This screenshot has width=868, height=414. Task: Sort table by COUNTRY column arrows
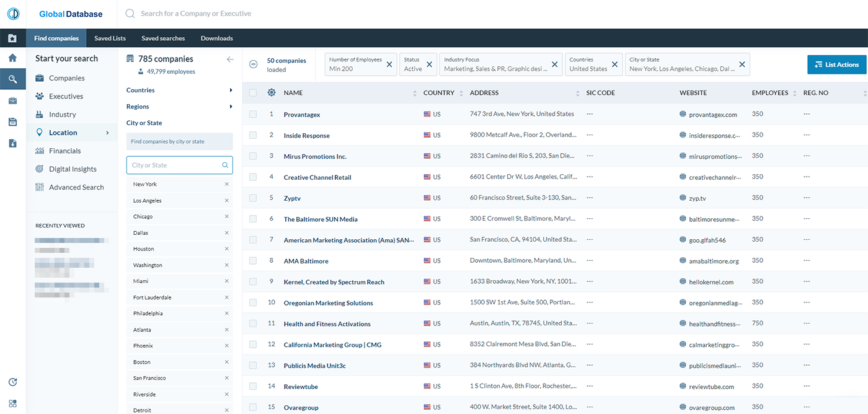point(460,93)
